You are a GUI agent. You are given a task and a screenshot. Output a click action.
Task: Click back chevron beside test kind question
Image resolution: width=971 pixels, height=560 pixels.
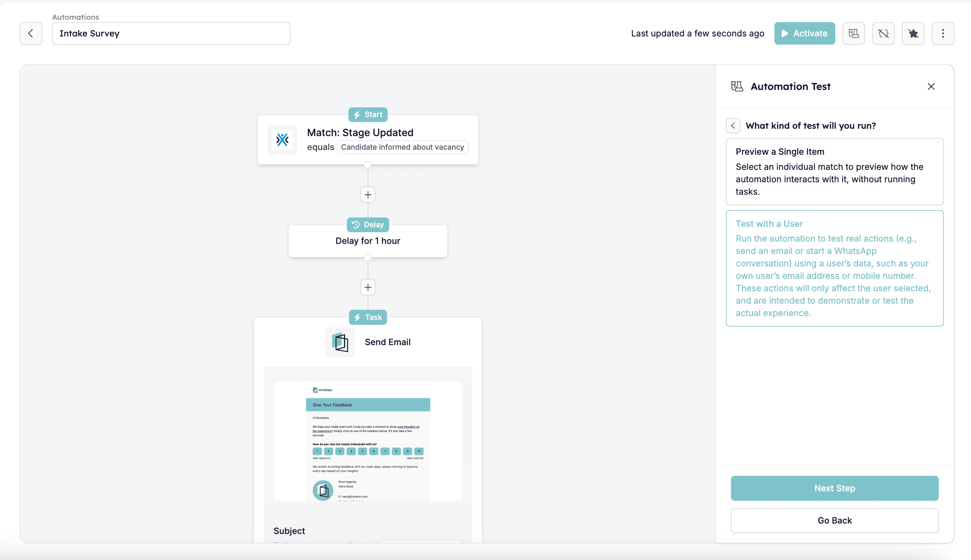click(733, 126)
